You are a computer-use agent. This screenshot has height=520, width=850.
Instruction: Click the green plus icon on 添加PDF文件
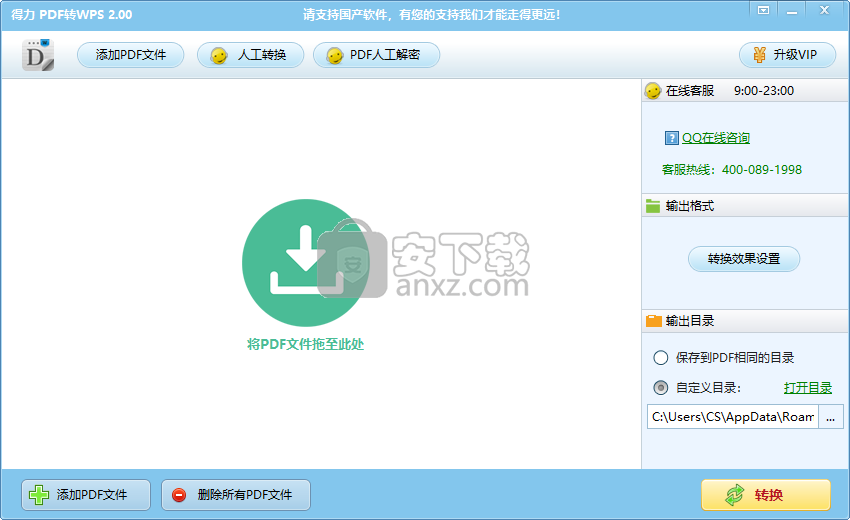tap(38, 495)
